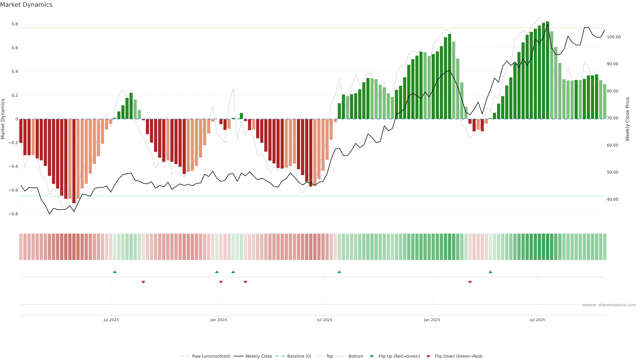This screenshot has height=362, width=644.
Task: Click the red flip-down triangle right after Jan 2024
Action: coord(221,282)
